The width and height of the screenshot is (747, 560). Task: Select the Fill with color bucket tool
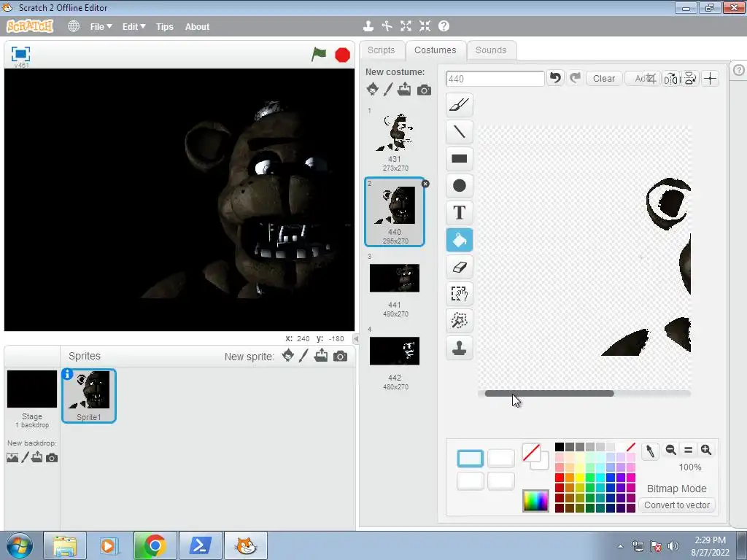coord(460,240)
